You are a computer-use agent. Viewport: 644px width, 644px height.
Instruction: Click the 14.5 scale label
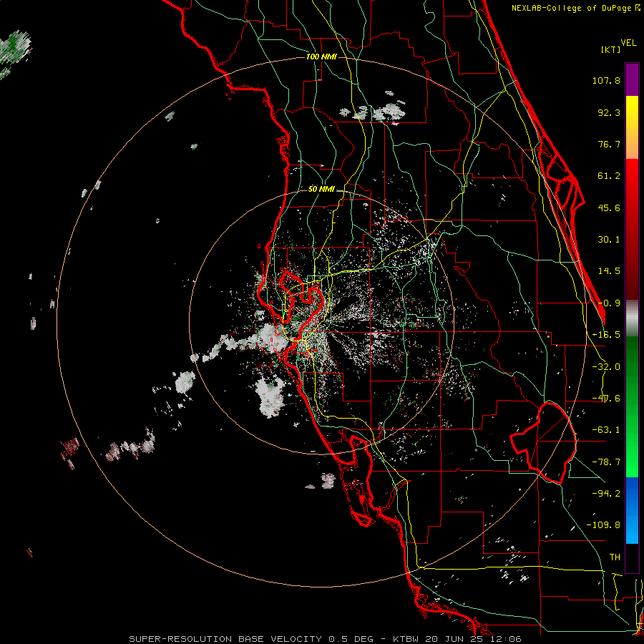609,271
